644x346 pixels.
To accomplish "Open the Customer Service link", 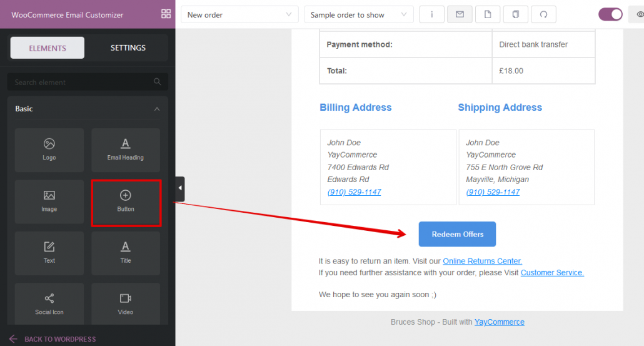I will click(x=552, y=272).
